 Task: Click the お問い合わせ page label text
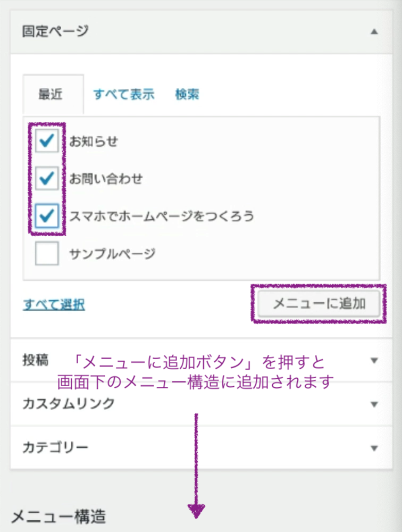click(x=106, y=179)
